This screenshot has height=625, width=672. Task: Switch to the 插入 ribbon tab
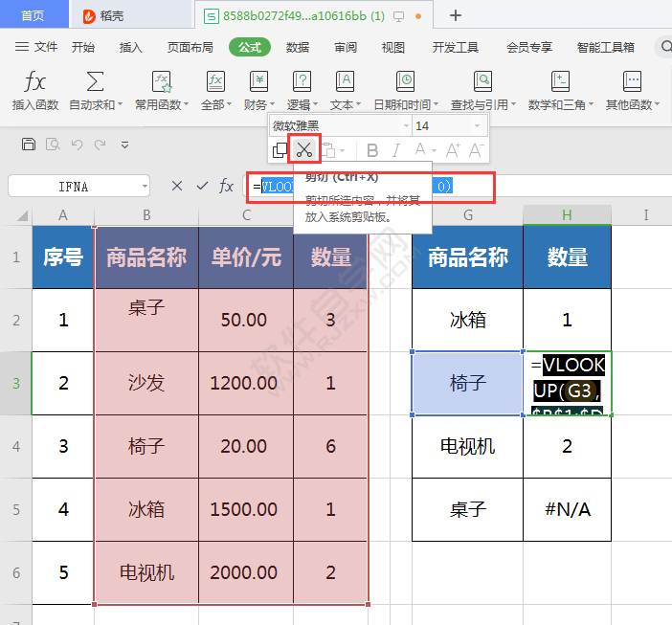(131, 47)
